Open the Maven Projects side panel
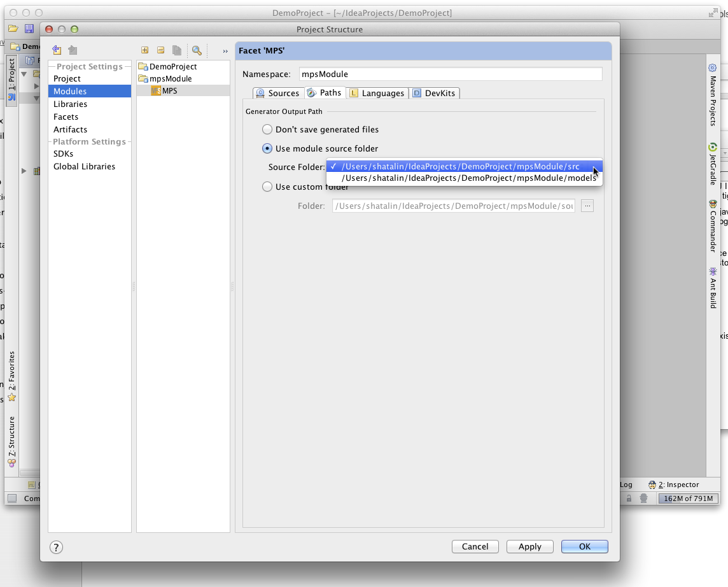Screen dimensions: 728x587 pyautogui.click(x=713, y=95)
